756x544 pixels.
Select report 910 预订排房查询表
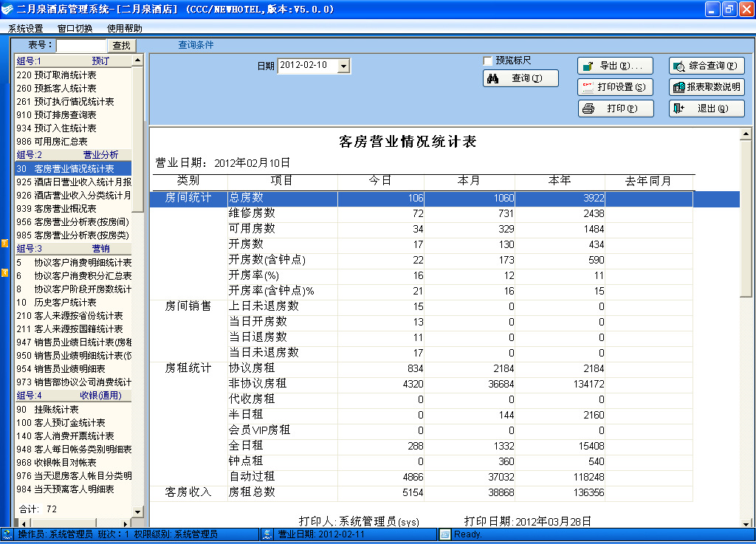(x=73, y=114)
